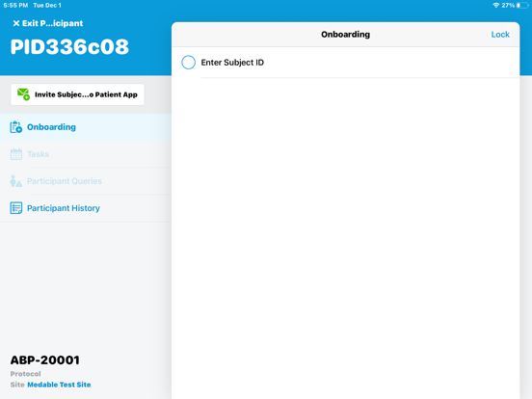Select the Onboarding clipboard icon
The width and height of the screenshot is (532, 399).
coord(16,127)
